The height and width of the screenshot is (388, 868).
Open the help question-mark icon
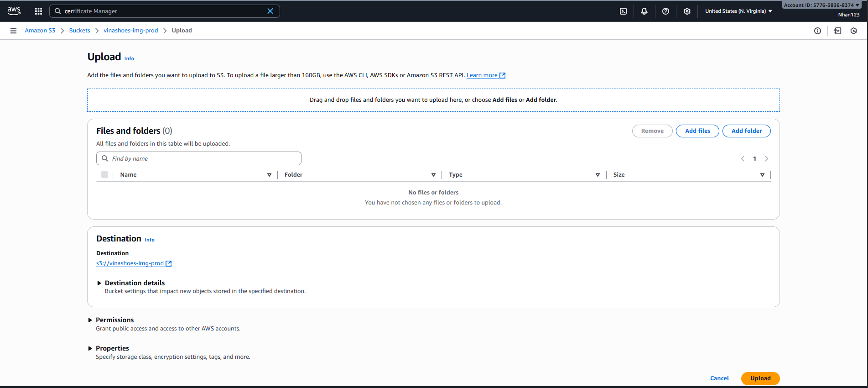click(x=665, y=11)
